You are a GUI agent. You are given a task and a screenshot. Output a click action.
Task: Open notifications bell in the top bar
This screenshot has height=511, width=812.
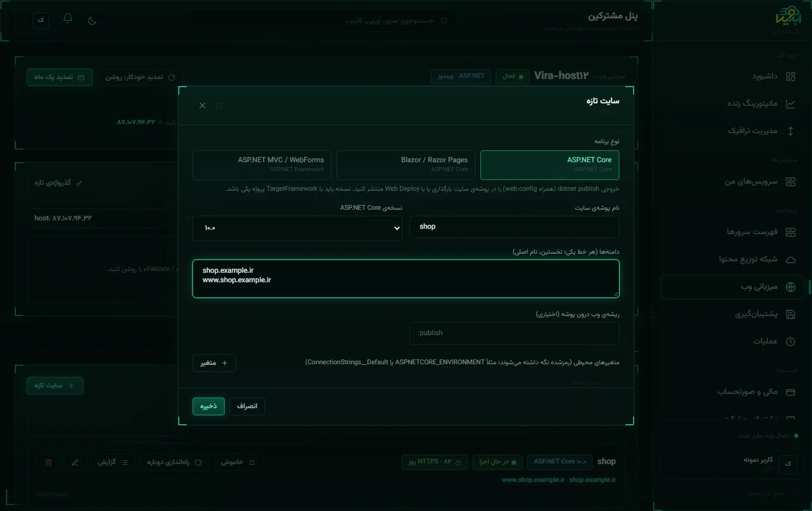click(x=68, y=19)
